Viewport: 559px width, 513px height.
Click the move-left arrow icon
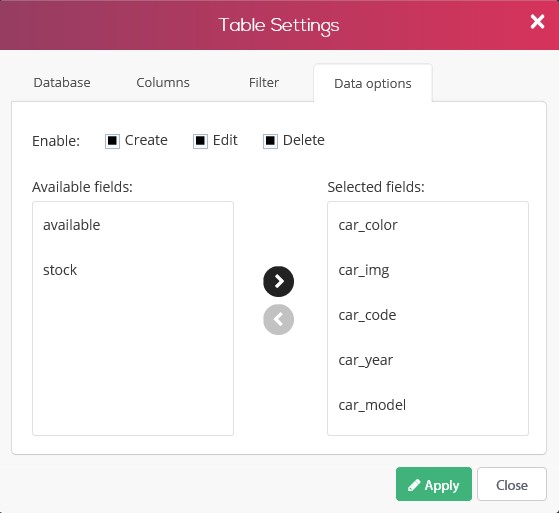click(278, 319)
